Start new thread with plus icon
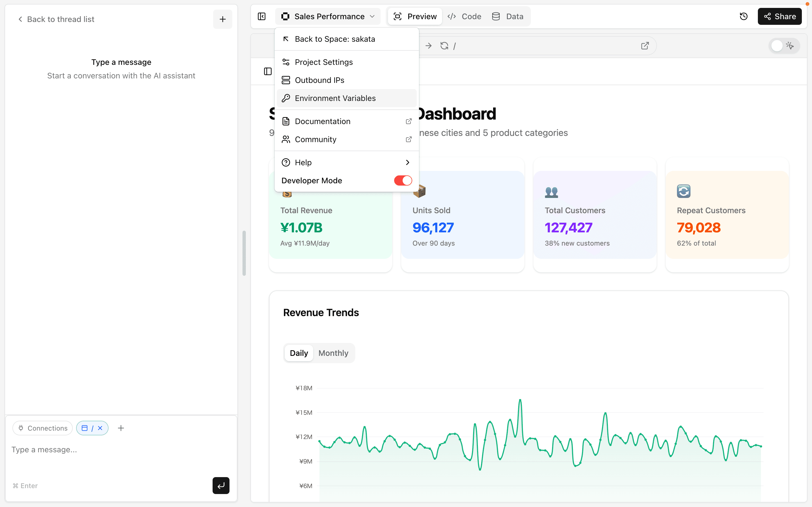The height and width of the screenshot is (507, 812). (x=223, y=19)
